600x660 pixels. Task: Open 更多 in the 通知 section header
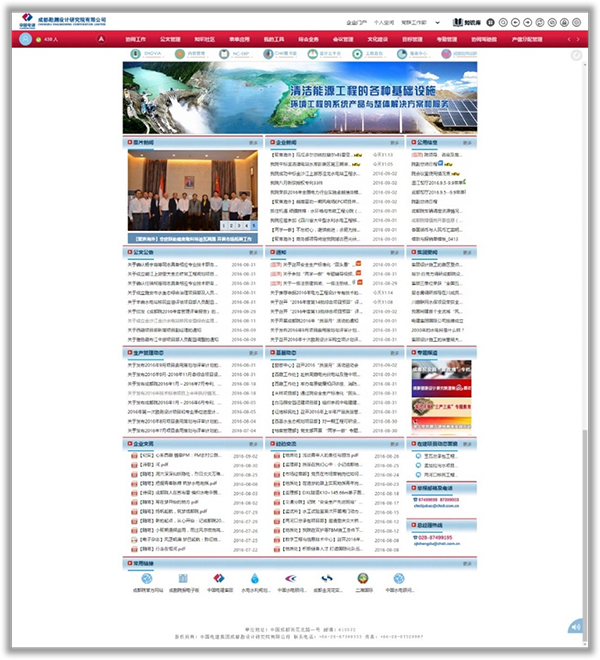(x=395, y=253)
